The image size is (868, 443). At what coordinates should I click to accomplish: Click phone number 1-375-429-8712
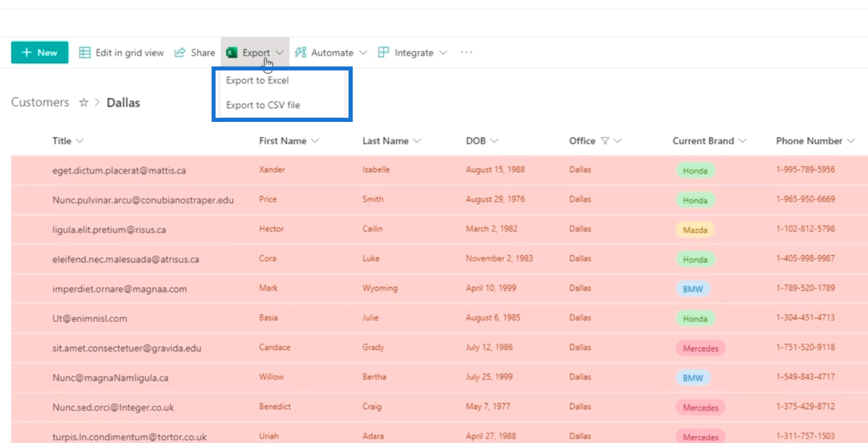806,406
